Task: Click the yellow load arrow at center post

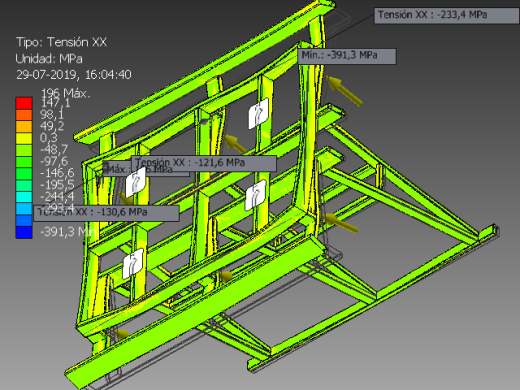Action: [236, 144]
